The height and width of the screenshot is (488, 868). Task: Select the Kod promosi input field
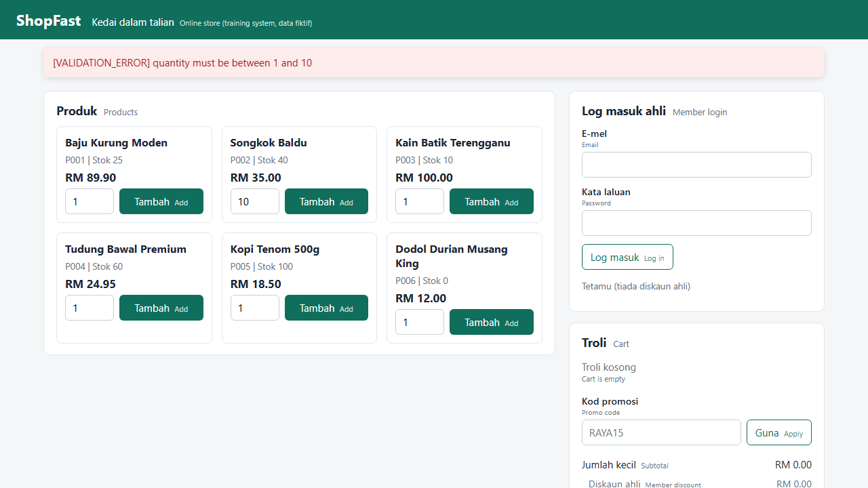tap(661, 432)
